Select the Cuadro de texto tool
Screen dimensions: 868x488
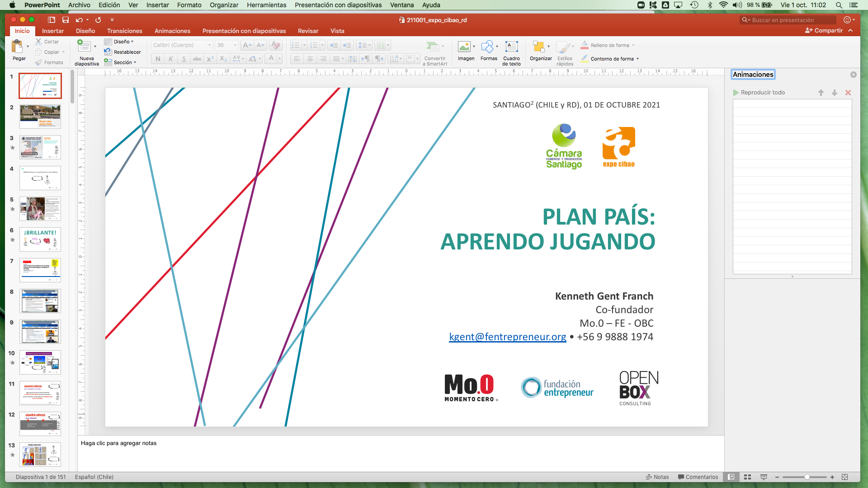pyautogui.click(x=511, y=47)
